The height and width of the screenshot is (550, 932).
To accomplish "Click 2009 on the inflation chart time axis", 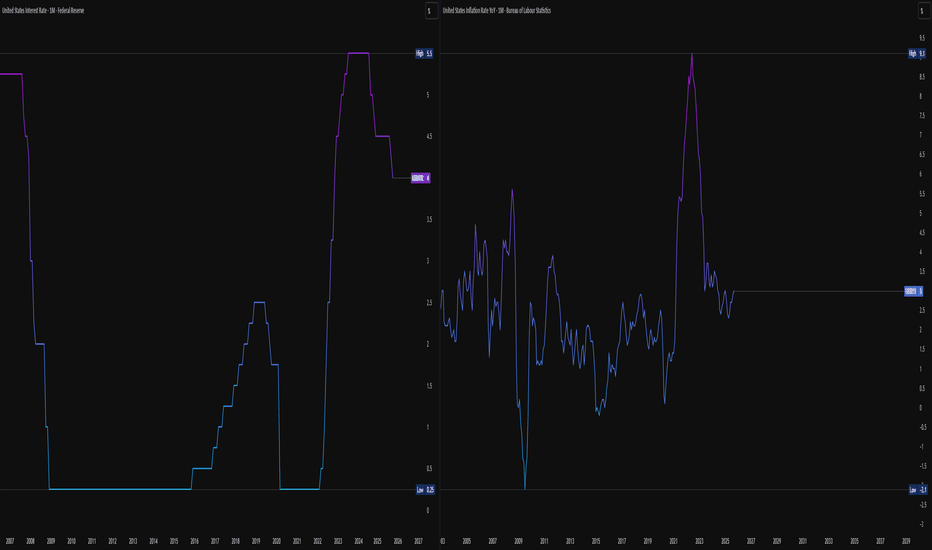I will click(x=518, y=541).
